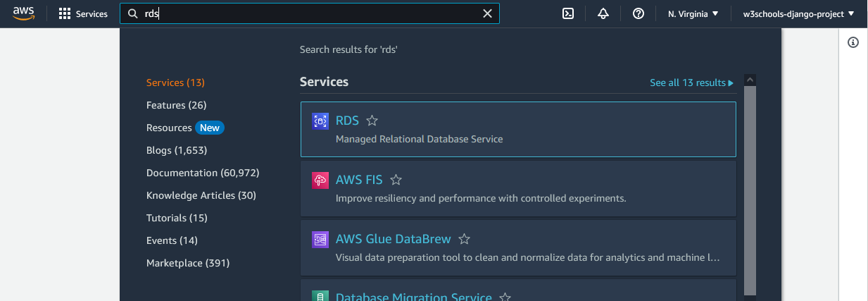Click See all 13 results link
The height and width of the screenshot is (301, 868).
691,83
